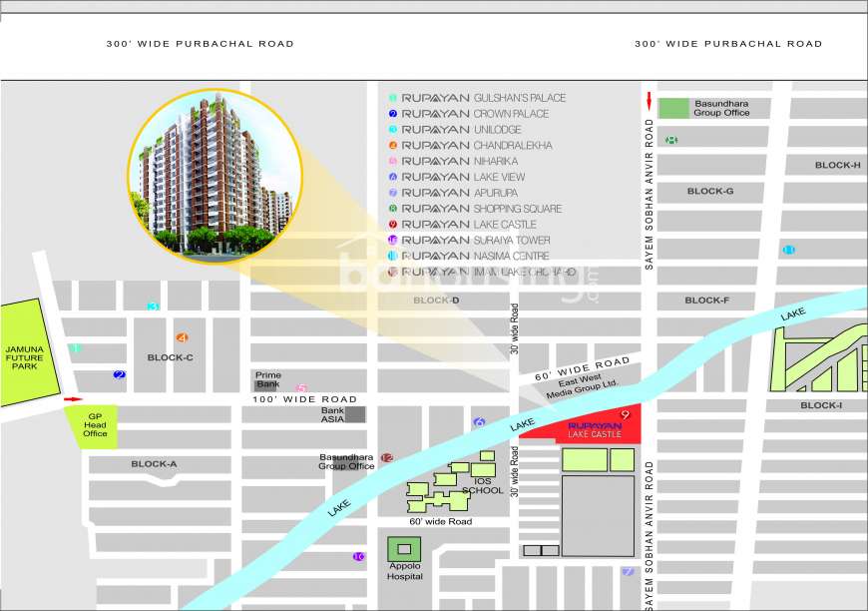The width and height of the screenshot is (868, 611).
Task: Click blue map marker 6 beside the lake
Action: point(479,422)
